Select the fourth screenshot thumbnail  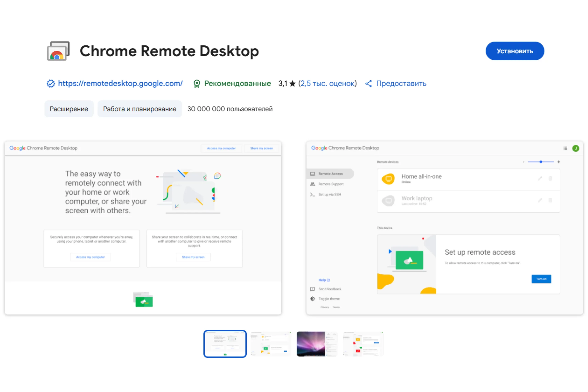[363, 344]
